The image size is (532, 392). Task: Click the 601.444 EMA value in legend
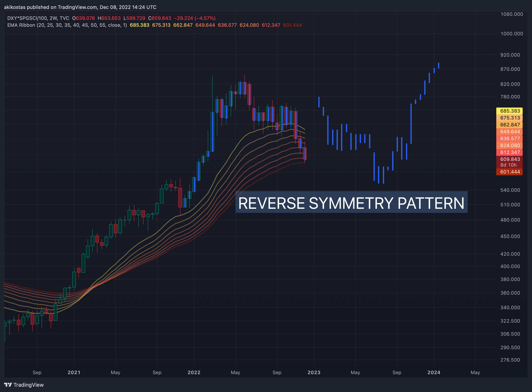pos(292,25)
